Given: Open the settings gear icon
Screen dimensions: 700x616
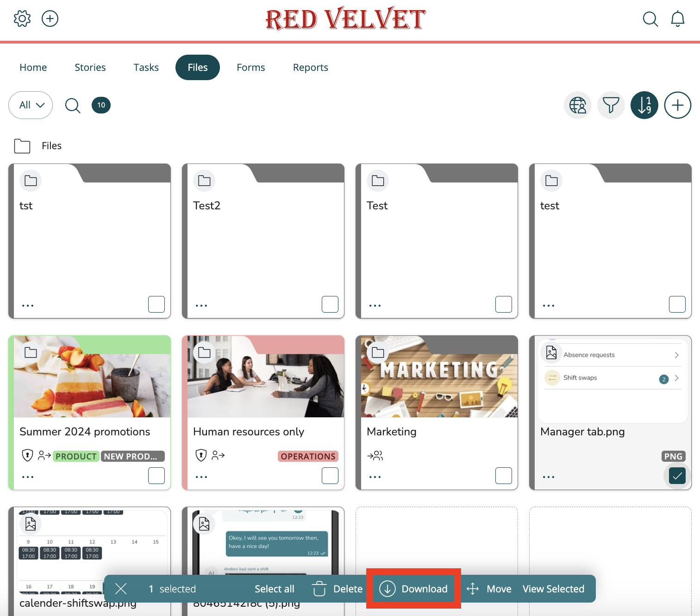Looking at the screenshot, I should tap(22, 19).
